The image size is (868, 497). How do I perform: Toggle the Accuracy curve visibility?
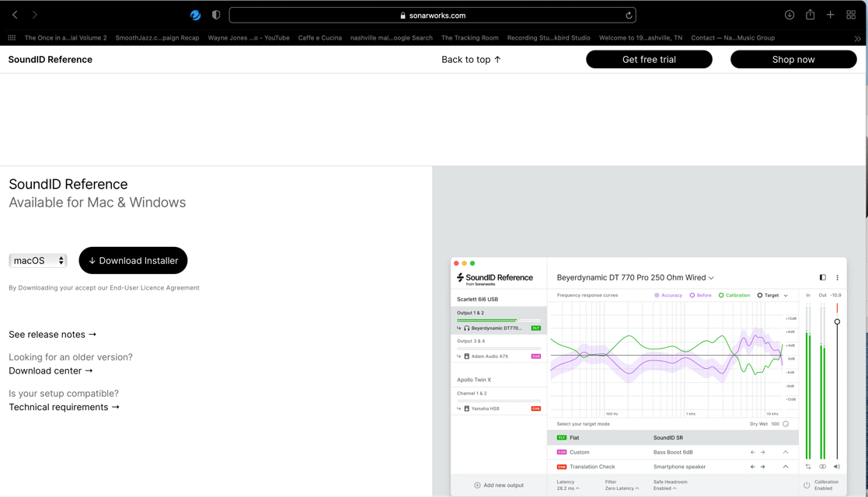(x=668, y=295)
